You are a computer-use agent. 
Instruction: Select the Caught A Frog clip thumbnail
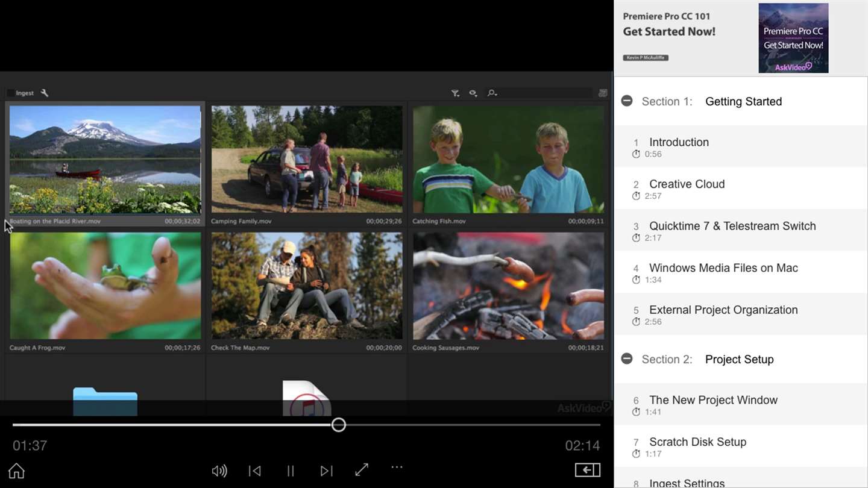[x=105, y=286]
